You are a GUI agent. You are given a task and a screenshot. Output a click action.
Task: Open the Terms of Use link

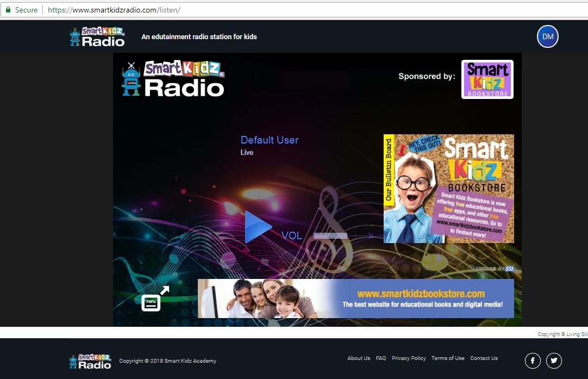(448, 358)
